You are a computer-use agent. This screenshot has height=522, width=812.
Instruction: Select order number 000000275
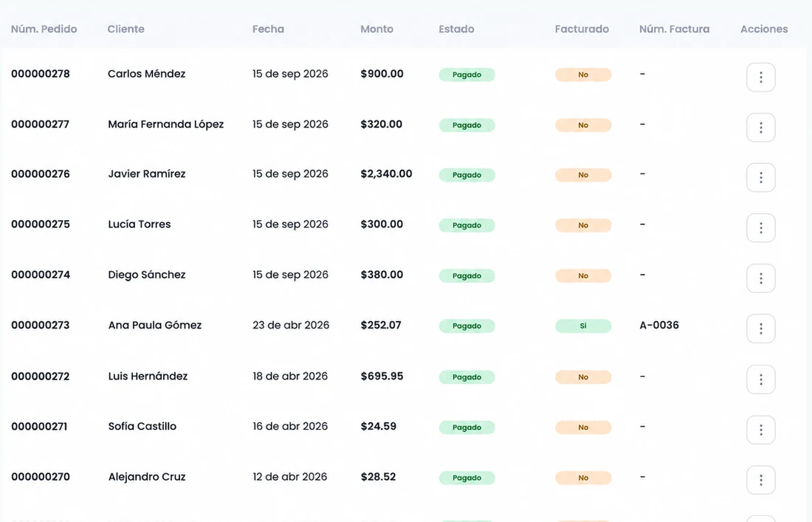(x=41, y=224)
